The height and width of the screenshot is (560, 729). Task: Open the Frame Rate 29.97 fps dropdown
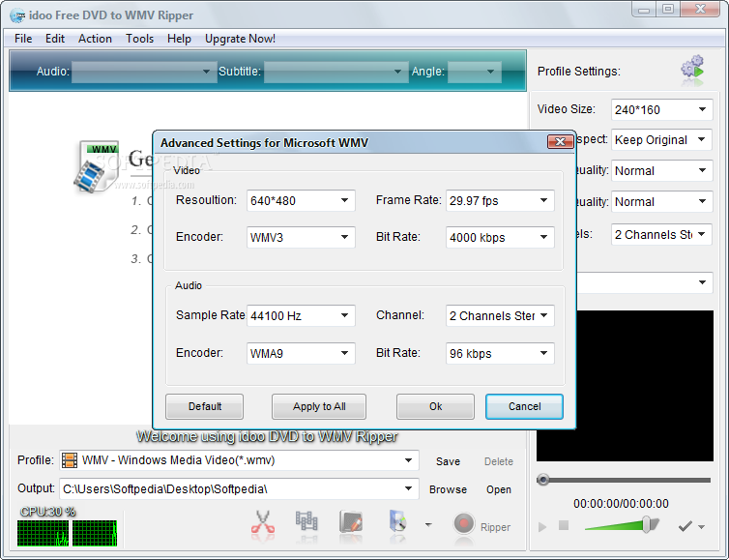(500, 200)
